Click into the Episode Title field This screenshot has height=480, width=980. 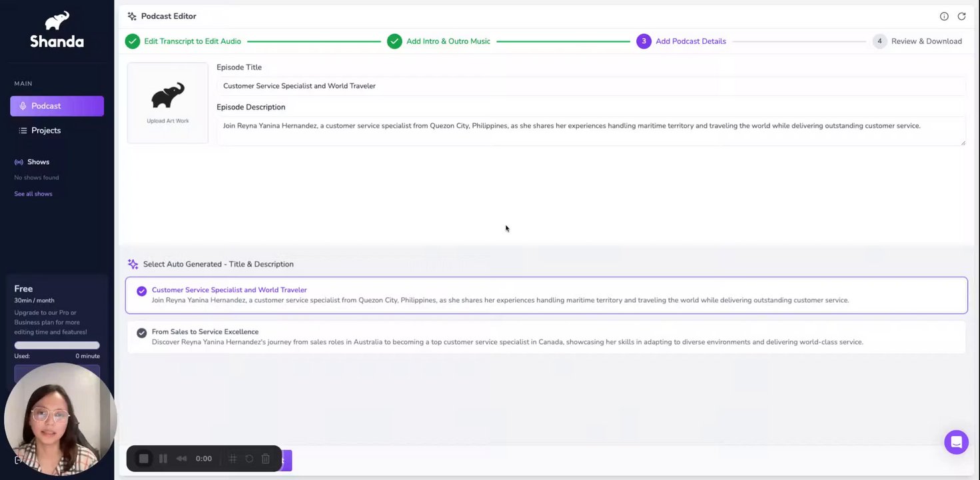click(591, 86)
